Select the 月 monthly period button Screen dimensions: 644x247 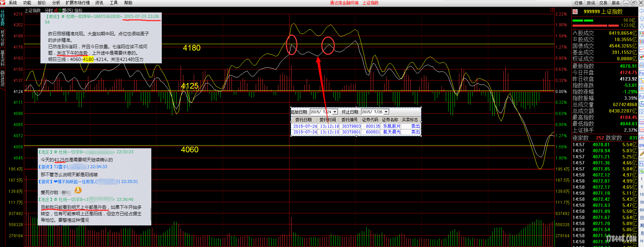641,233
